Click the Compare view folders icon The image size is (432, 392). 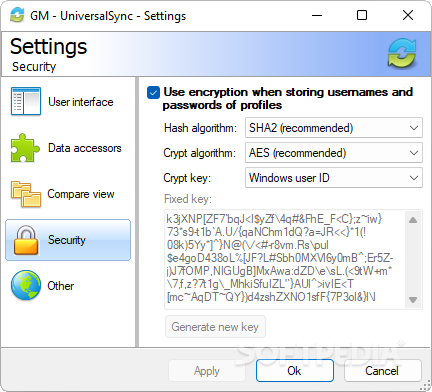tap(26, 194)
